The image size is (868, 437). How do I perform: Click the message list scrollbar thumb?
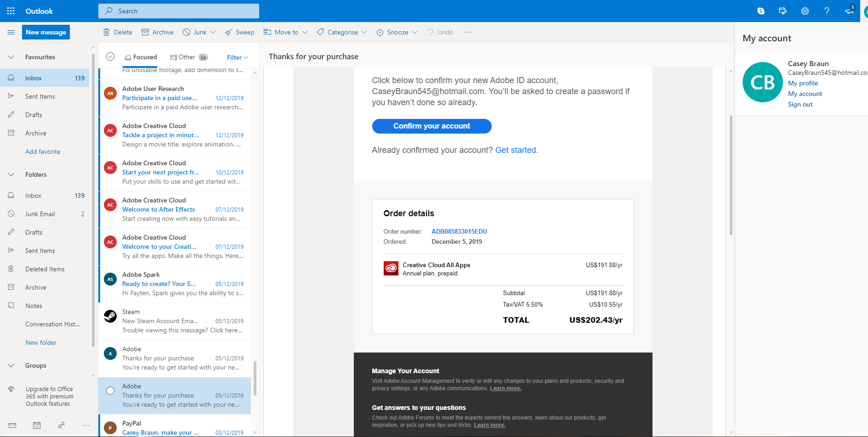pos(255,379)
